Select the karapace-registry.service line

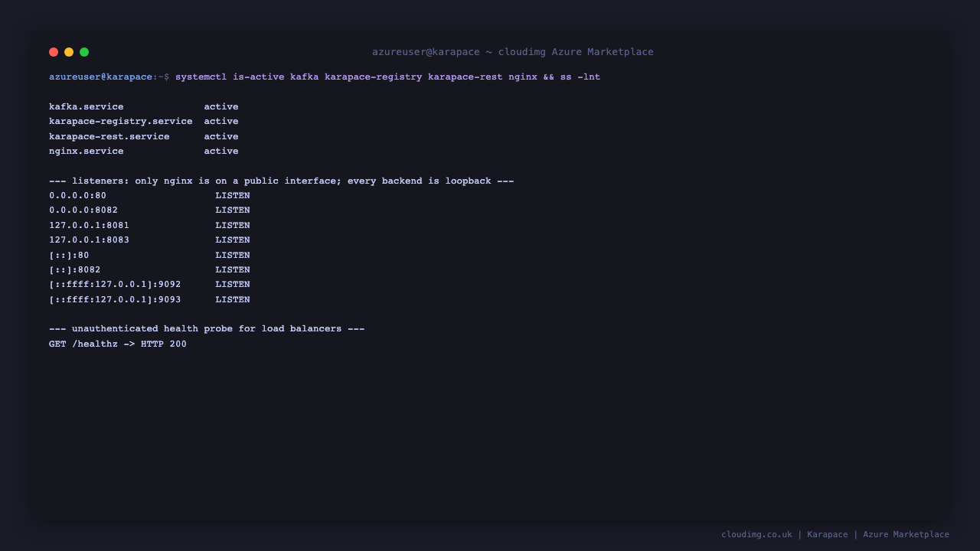tap(144, 122)
